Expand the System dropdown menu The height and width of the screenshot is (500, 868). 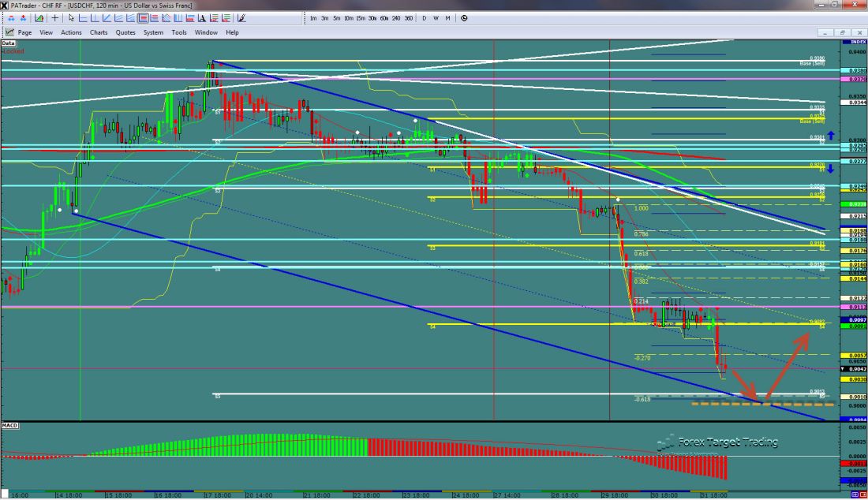[153, 32]
